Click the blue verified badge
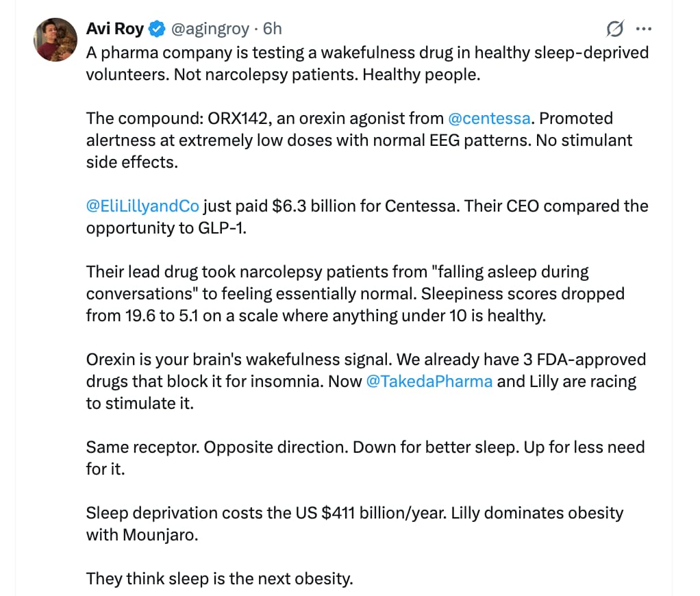The height and width of the screenshot is (596, 700). coord(158,29)
